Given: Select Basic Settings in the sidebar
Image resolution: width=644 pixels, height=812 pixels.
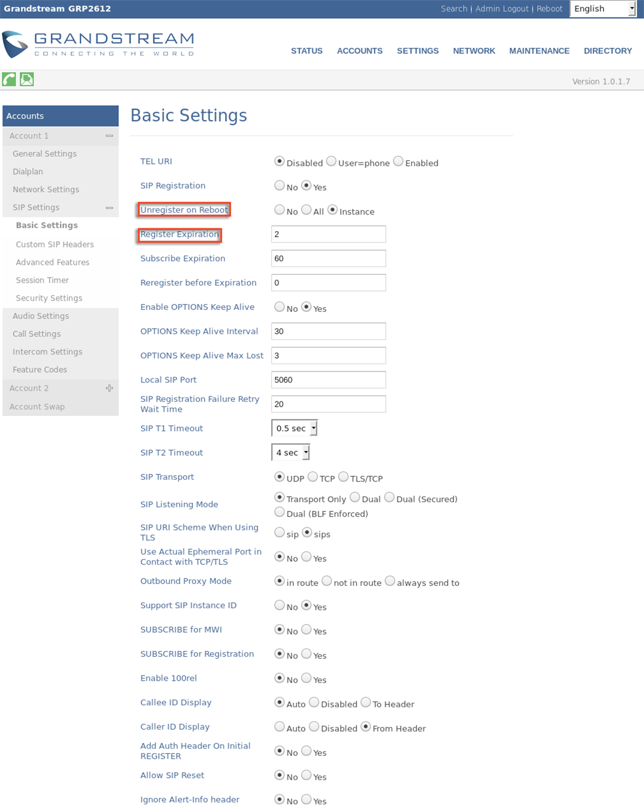Looking at the screenshot, I should coord(47,226).
